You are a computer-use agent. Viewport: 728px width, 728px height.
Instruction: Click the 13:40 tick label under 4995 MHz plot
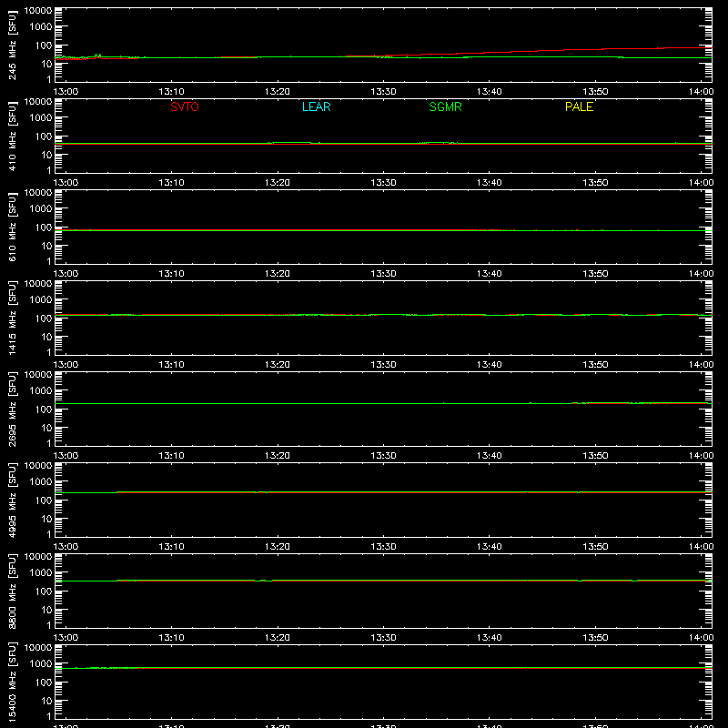[x=490, y=547]
